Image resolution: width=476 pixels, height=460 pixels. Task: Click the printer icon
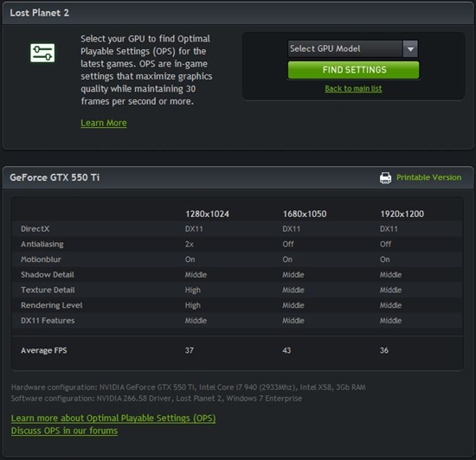[385, 178]
